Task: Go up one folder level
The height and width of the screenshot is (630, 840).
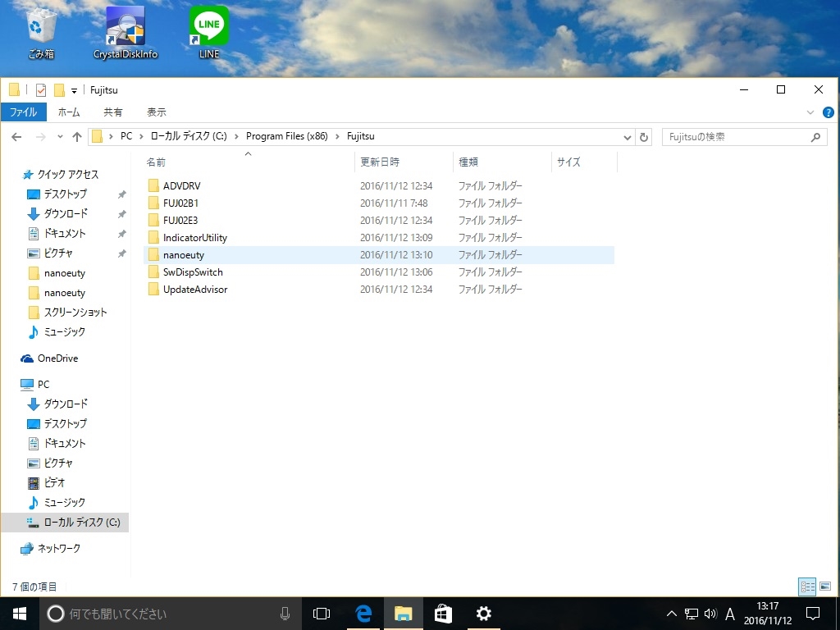Action: (x=77, y=137)
